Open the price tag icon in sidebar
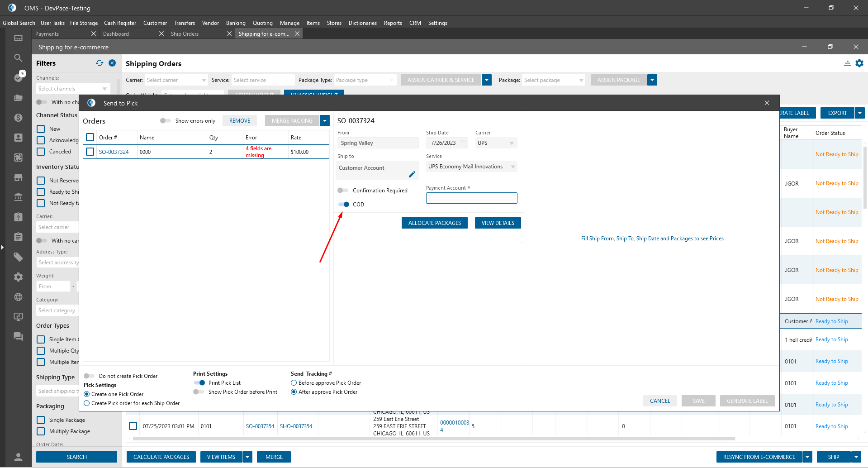The height and width of the screenshot is (468, 868). point(18,257)
